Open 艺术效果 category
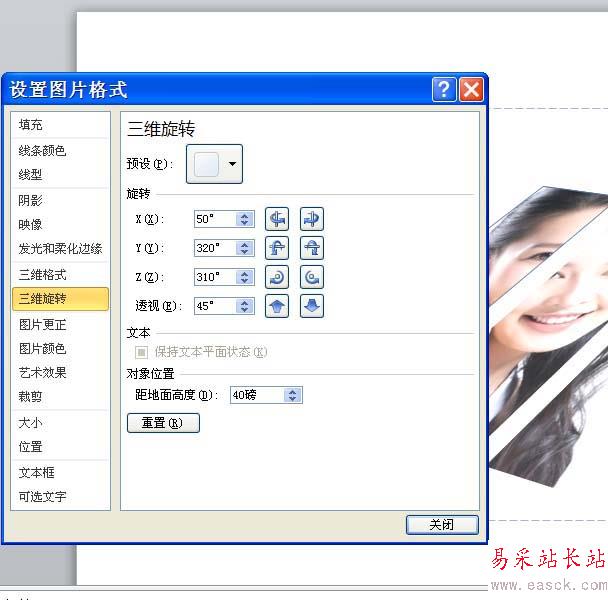The height and width of the screenshot is (600, 608). tap(60, 373)
